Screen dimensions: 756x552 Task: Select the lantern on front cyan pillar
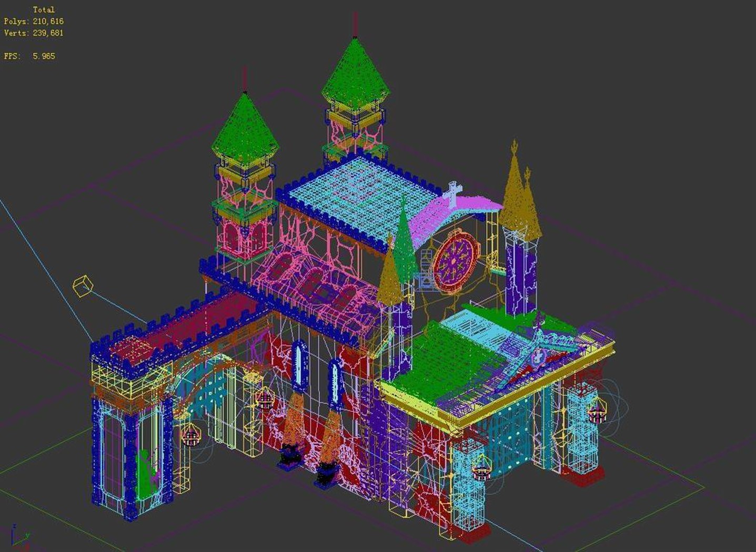pyautogui.click(x=482, y=467)
